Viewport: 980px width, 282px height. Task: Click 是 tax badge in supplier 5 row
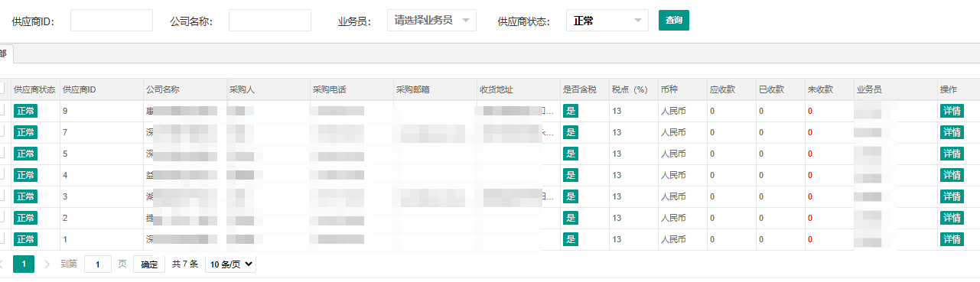point(571,154)
